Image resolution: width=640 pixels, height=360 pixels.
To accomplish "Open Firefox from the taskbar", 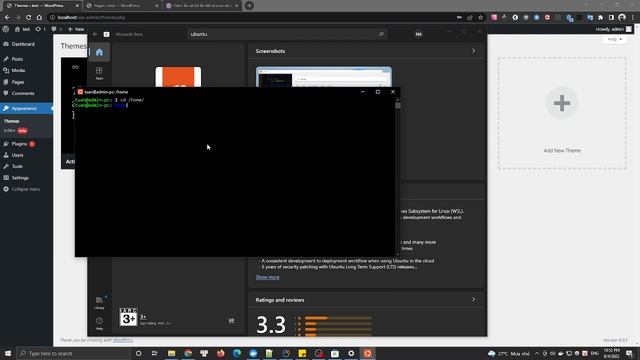I will click(x=220, y=353).
